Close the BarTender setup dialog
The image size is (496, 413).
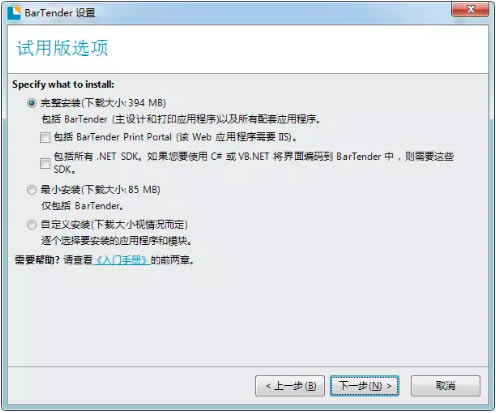pyautogui.click(x=470, y=9)
